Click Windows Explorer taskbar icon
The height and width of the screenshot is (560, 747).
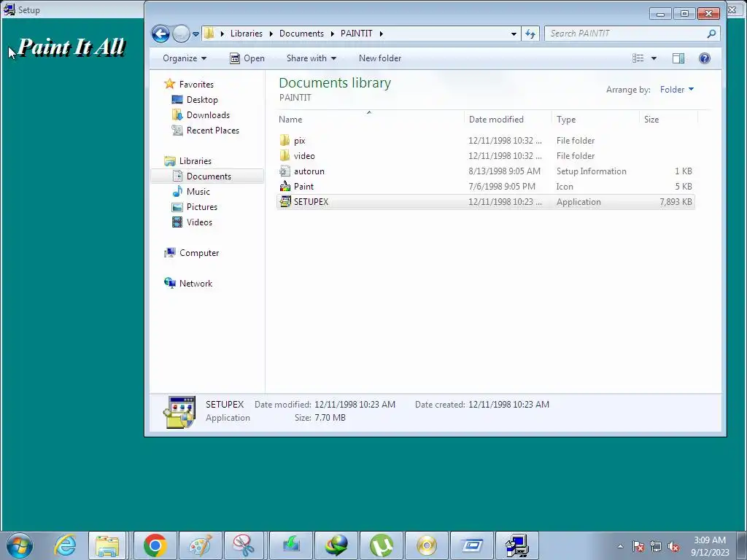pyautogui.click(x=107, y=545)
